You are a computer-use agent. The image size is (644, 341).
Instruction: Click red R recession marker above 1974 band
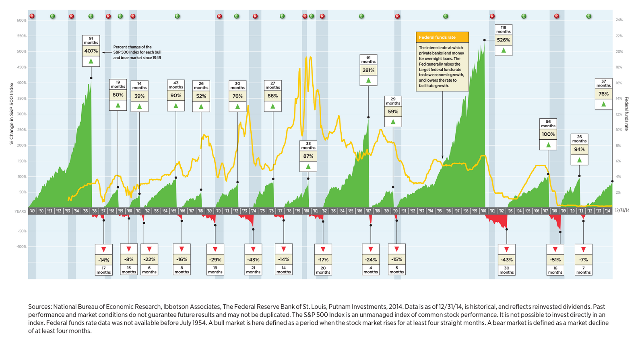click(255, 16)
